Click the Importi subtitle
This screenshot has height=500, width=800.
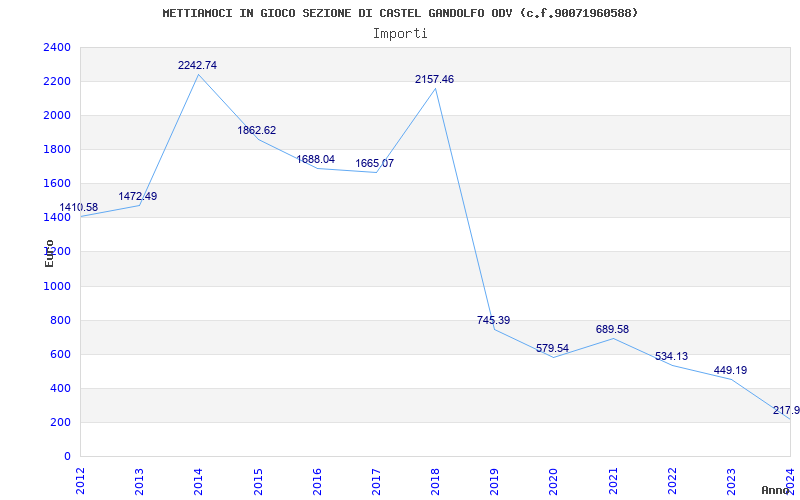(400, 34)
